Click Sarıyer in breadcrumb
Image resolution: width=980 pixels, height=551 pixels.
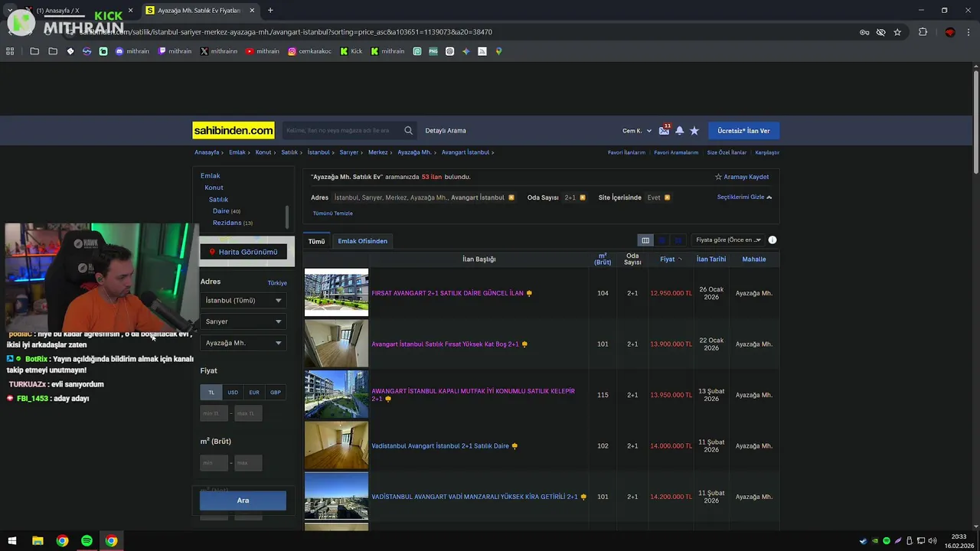[348, 152]
